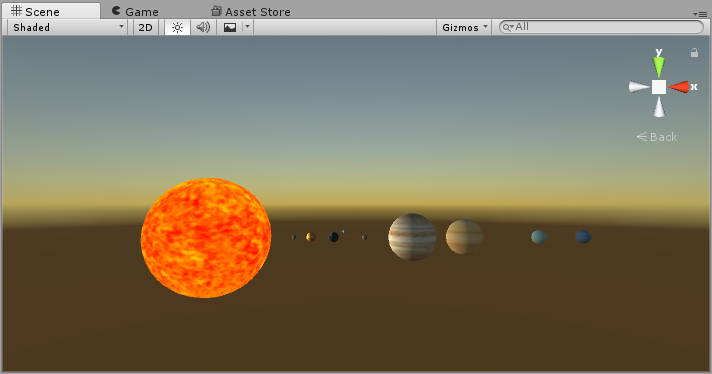Open the Shaded draw mode dropdown
Image resolution: width=712 pixels, height=374 pixels.
click(x=68, y=27)
